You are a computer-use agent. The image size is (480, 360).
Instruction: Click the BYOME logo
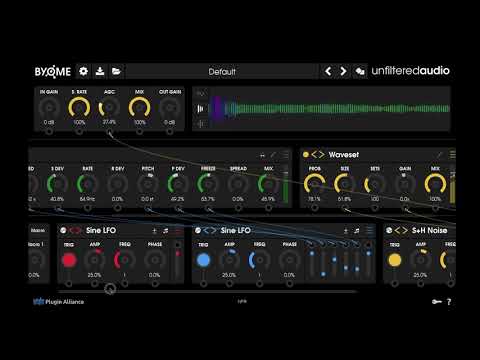[53, 71]
